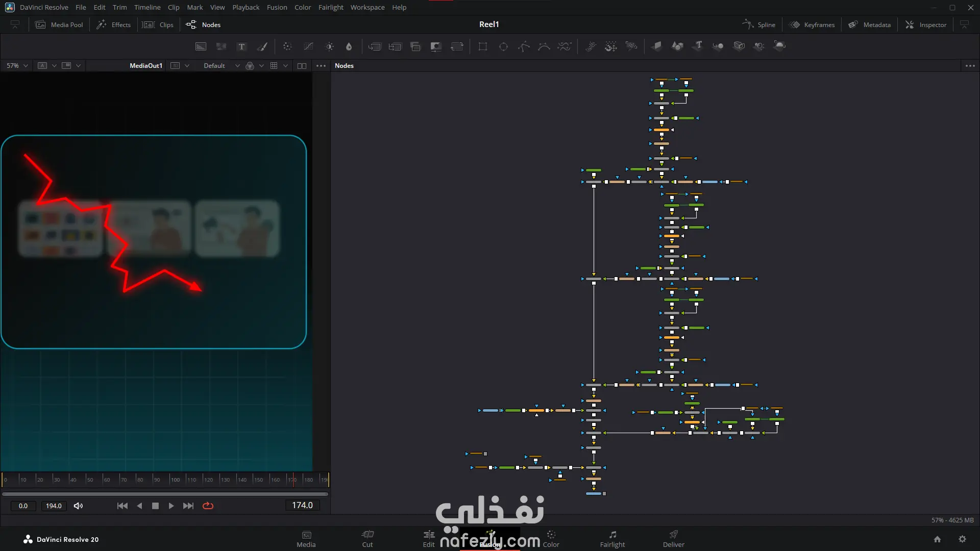Add Brightness Contrast node icon
Screen dimensions: 980x551
point(330,46)
